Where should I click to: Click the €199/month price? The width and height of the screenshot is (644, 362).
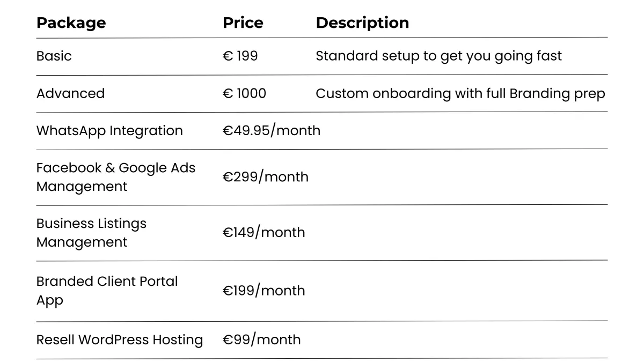[264, 291]
